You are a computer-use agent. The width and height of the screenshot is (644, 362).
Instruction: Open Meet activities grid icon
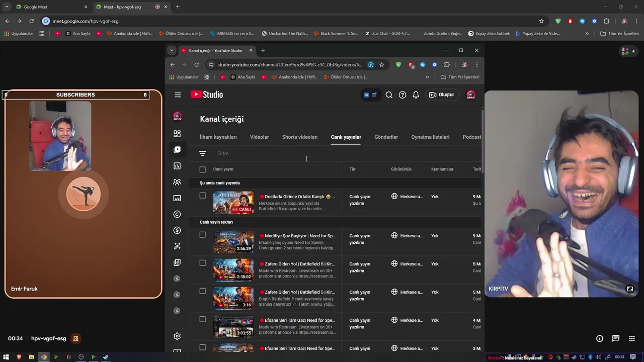[x=632, y=338]
